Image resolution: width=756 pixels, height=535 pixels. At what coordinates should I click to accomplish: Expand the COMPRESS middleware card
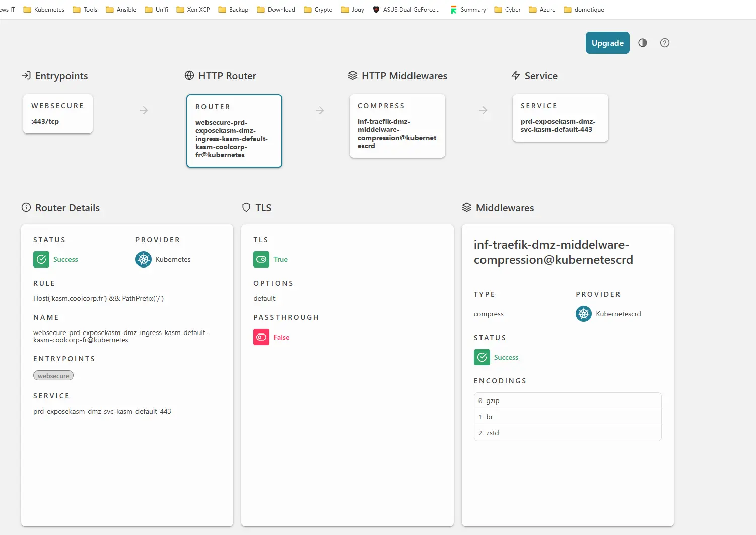(397, 126)
